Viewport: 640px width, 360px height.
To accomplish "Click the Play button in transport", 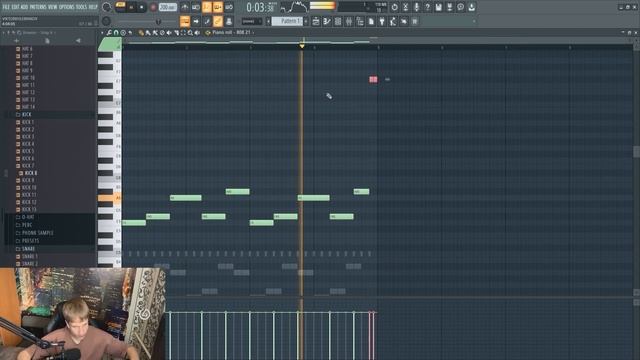I will [x=131, y=7].
